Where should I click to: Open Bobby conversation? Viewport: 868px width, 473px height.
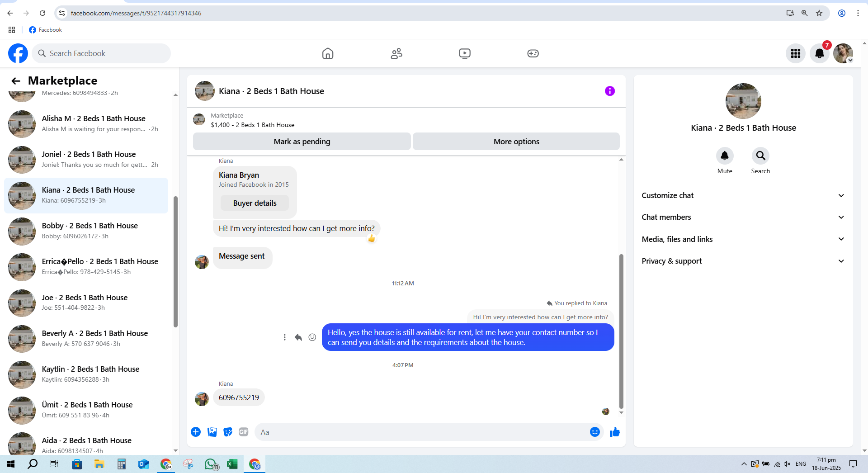click(86, 231)
